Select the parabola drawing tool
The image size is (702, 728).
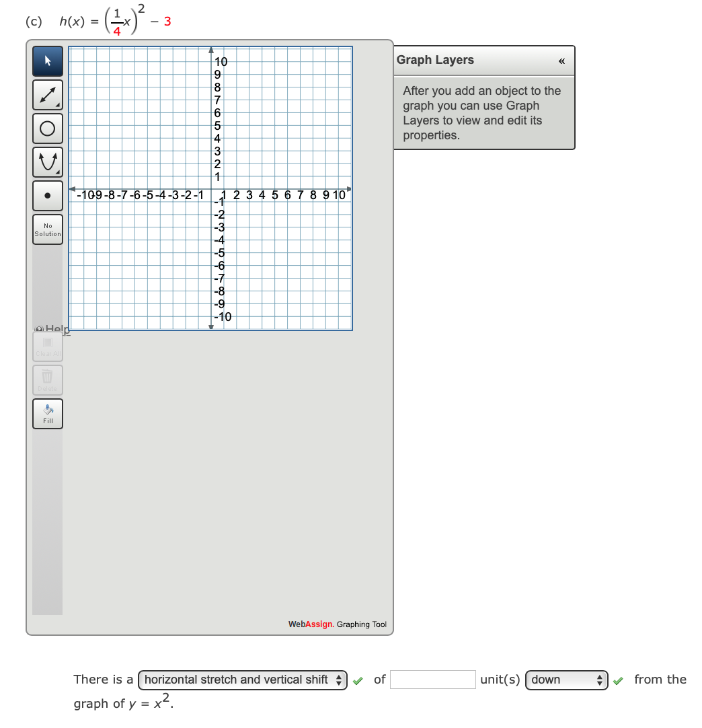pyautogui.click(x=47, y=162)
